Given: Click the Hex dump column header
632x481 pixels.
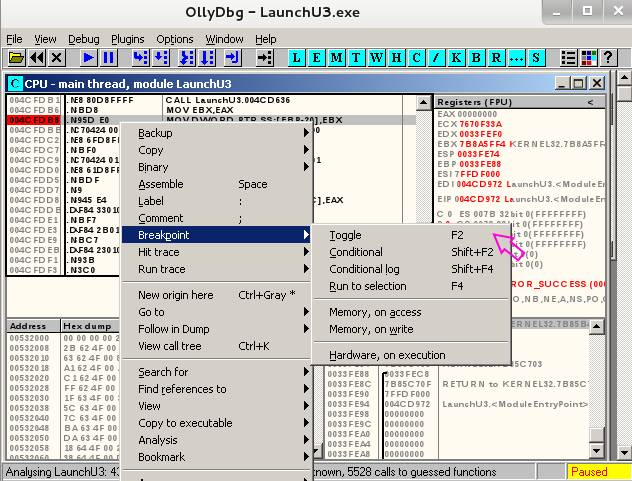Looking at the screenshot, I should coord(90,326).
